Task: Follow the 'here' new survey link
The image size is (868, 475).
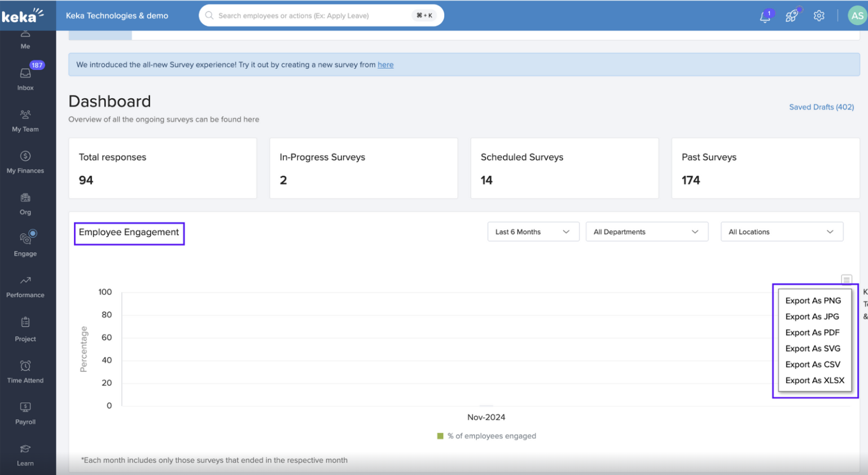Action: click(x=385, y=65)
